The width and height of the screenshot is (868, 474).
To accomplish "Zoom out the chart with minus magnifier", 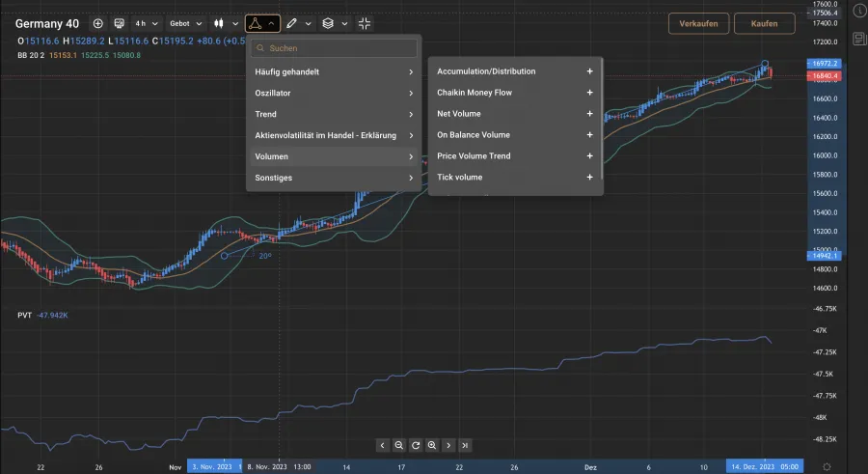I will pyautogui.click(x=398, y=445).
